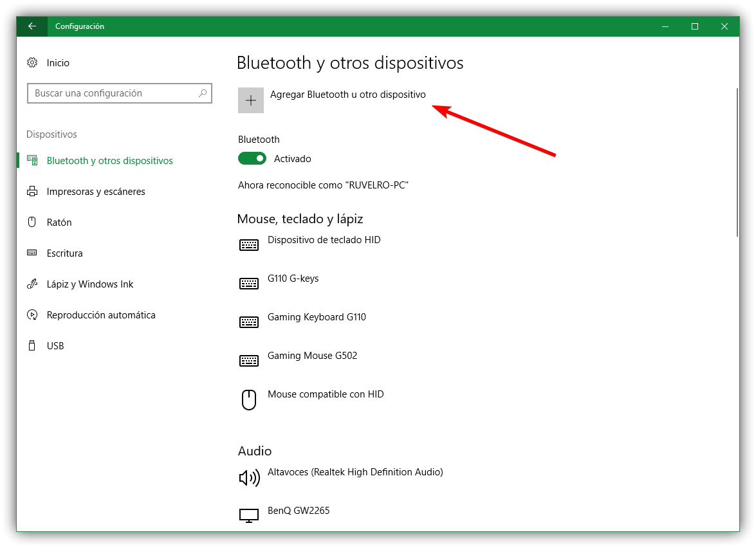The image size is (756, 548).
Task: Click keyboard icon for Gaming Keyboard G110
Action: coord(249,322)
